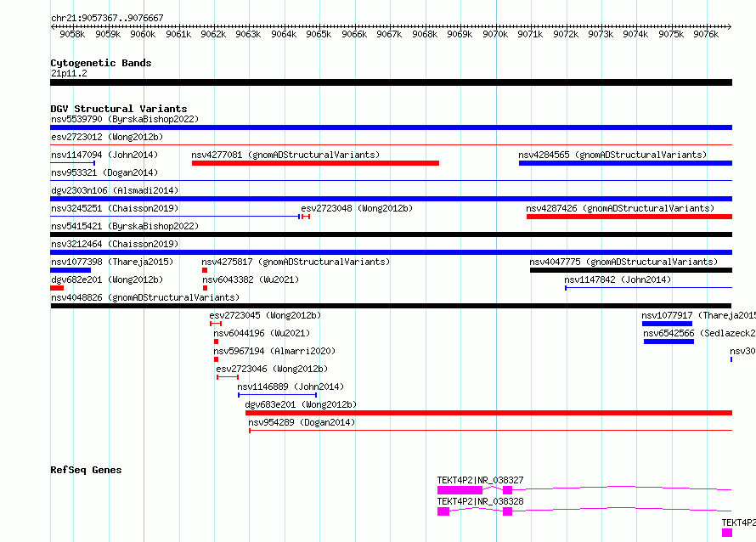Open the nsv3212464 (Chaisson2019) blue bar
756x542 pixels.
pyautogui.click(x=391, y=252)
